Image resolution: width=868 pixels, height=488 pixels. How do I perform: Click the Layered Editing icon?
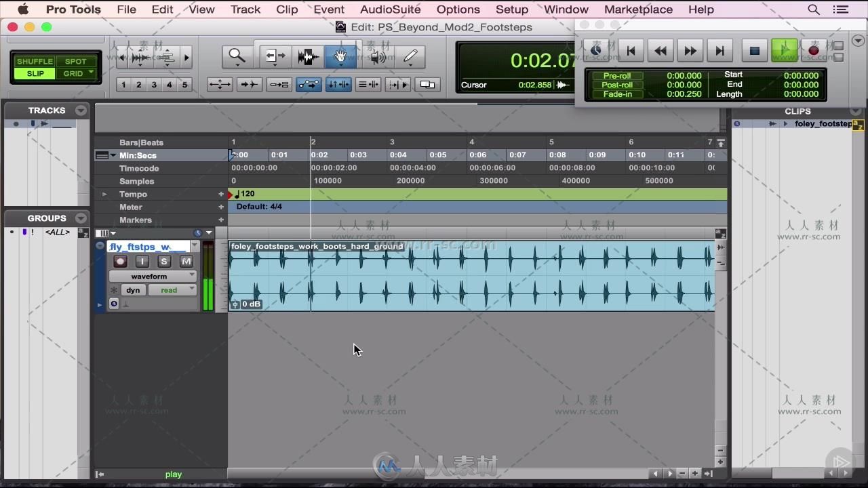point(427,85)
